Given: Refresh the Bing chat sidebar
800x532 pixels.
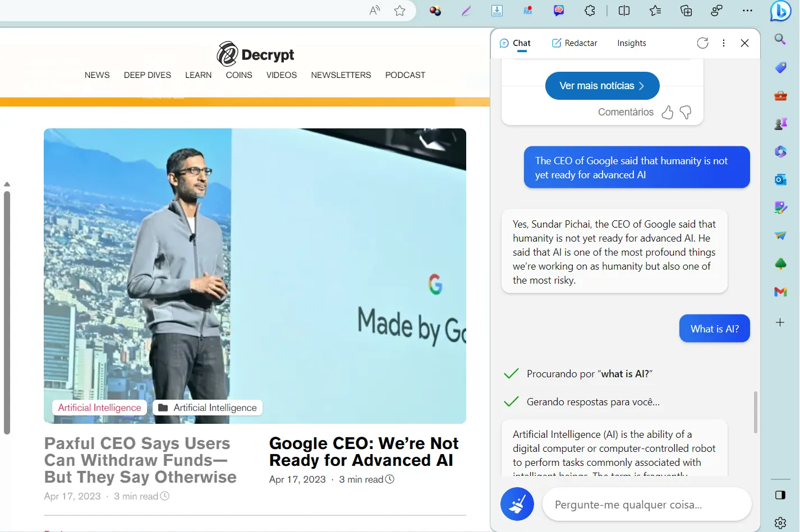Looking at the screenshot, I should pos(702,43).
